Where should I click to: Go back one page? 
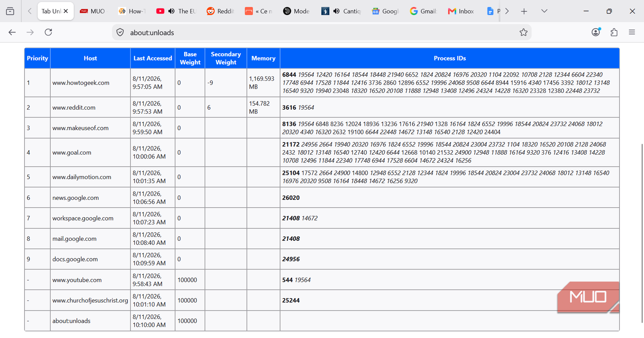(x=12, y=32)
